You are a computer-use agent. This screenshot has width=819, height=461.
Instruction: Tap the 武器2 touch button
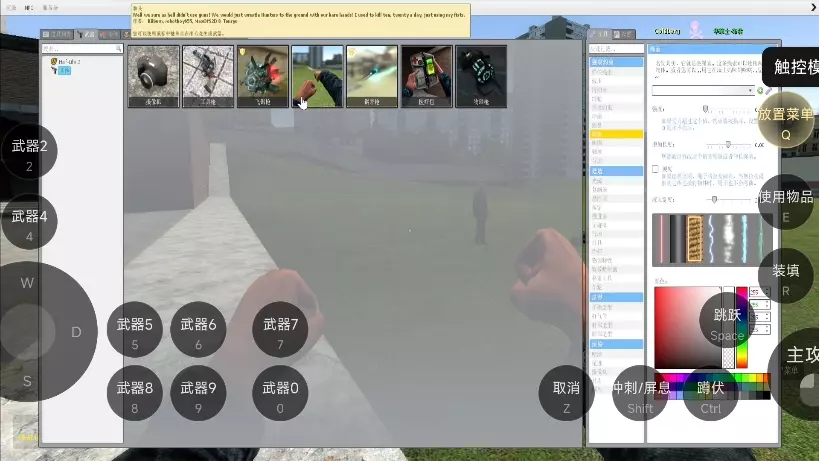point(29,151)
